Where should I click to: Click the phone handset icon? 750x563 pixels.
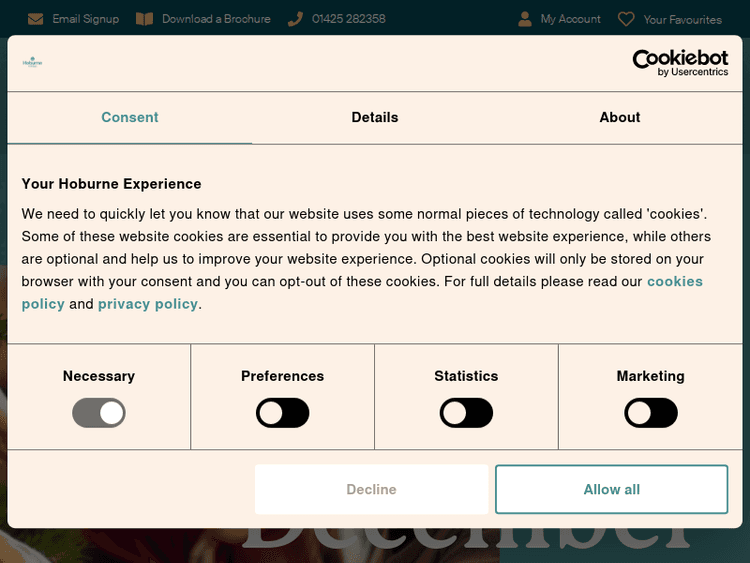tap(295, 19)
